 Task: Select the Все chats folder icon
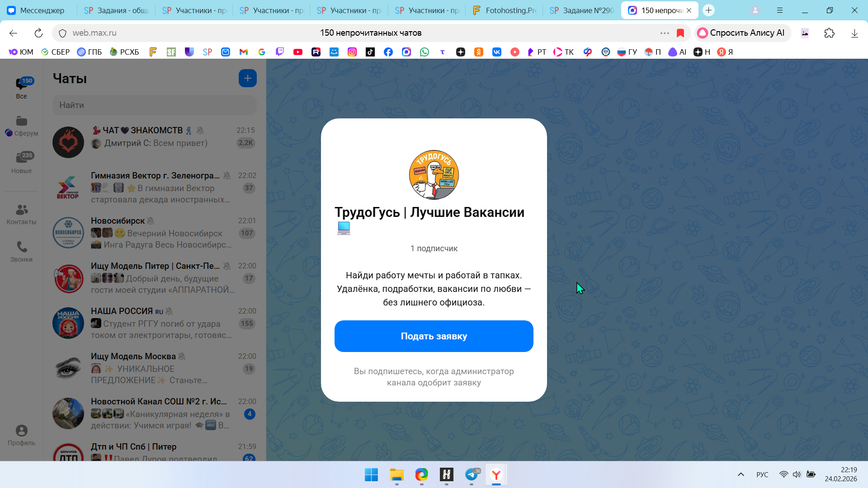click(21, 88)
